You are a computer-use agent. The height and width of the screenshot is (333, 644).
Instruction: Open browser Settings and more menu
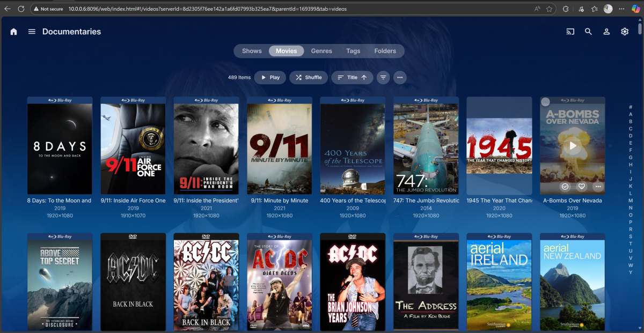coord(621,9)
